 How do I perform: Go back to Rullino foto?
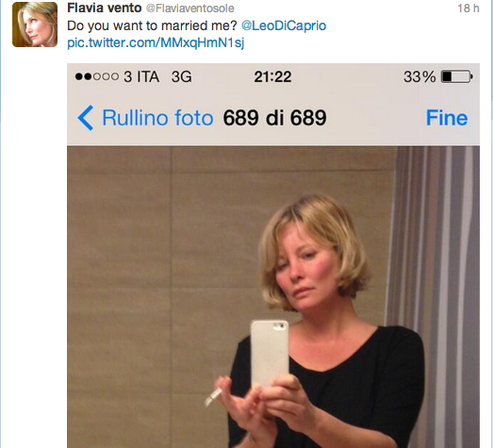point(157,118)
